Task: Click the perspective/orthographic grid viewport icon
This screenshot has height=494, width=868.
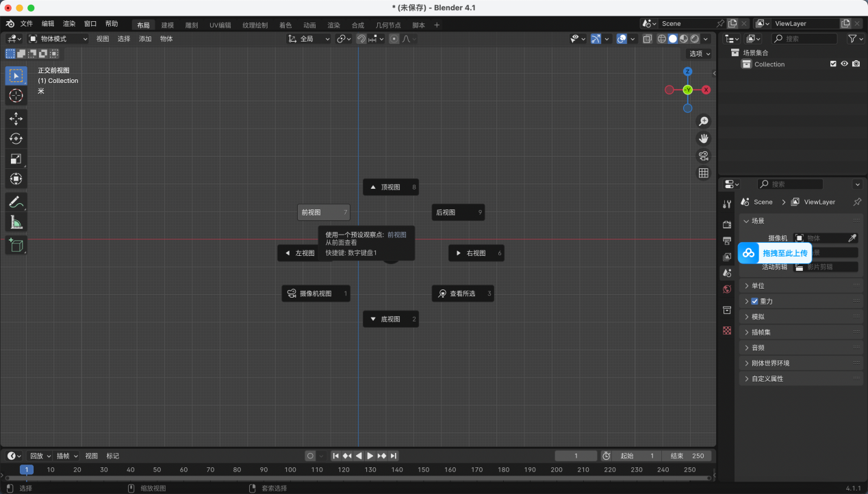Action: coord(703,173)
